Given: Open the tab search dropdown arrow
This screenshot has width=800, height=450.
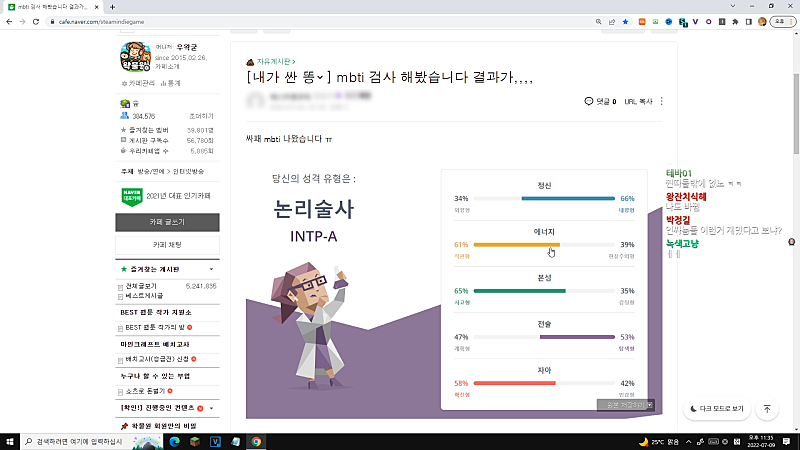Looking at the screenshot, I should pyautogui.click(x=733, y=6).
